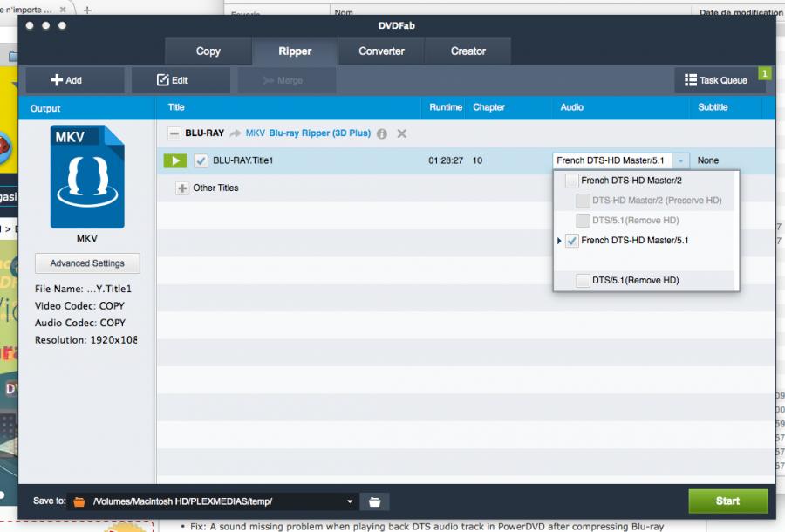Image resolution: width=785 pixels, height=532 pixels.
Task: Switch to the Converter tab
Action: tap(381, 51)
